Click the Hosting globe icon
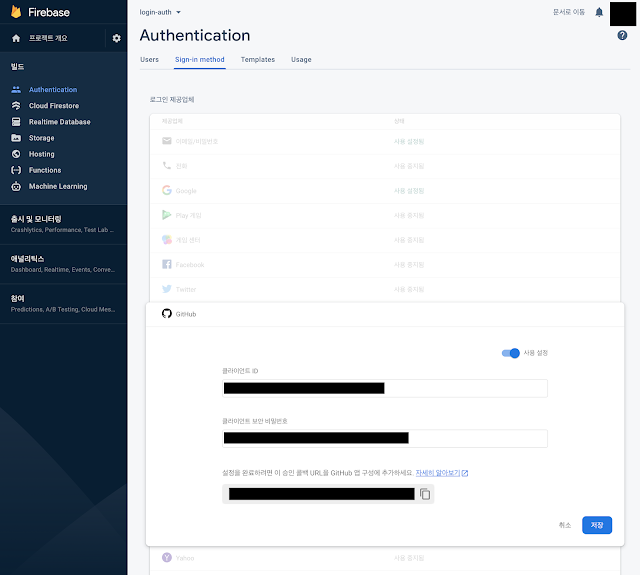 [x=16, y=154]
